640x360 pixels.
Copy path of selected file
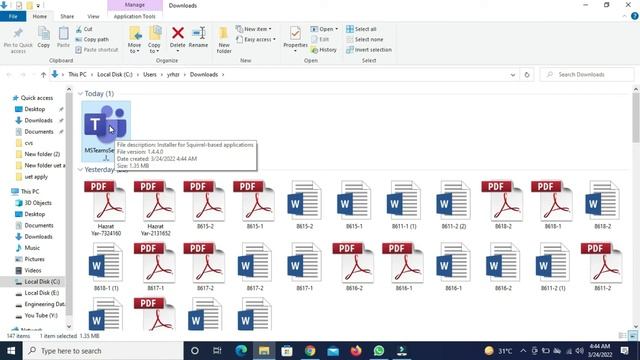coord(92,40)
